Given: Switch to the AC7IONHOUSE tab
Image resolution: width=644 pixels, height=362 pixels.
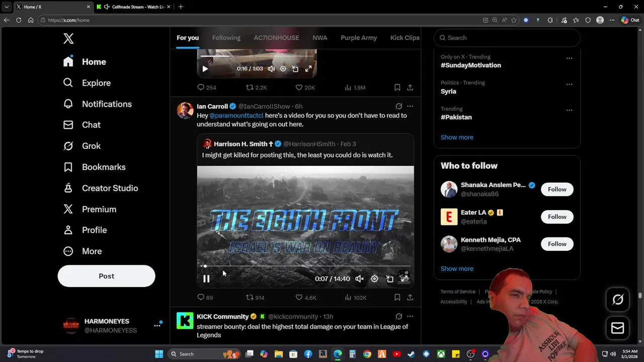Looking at the screenshot, I should point(276,38).
